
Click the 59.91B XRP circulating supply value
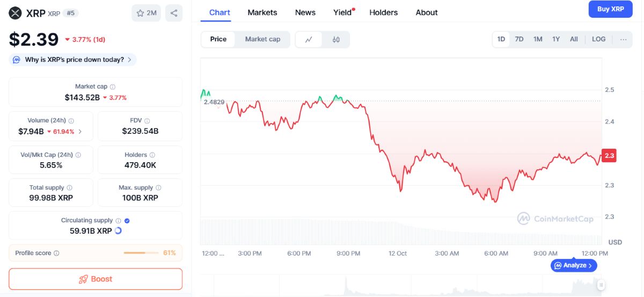[x=91, y=230]
